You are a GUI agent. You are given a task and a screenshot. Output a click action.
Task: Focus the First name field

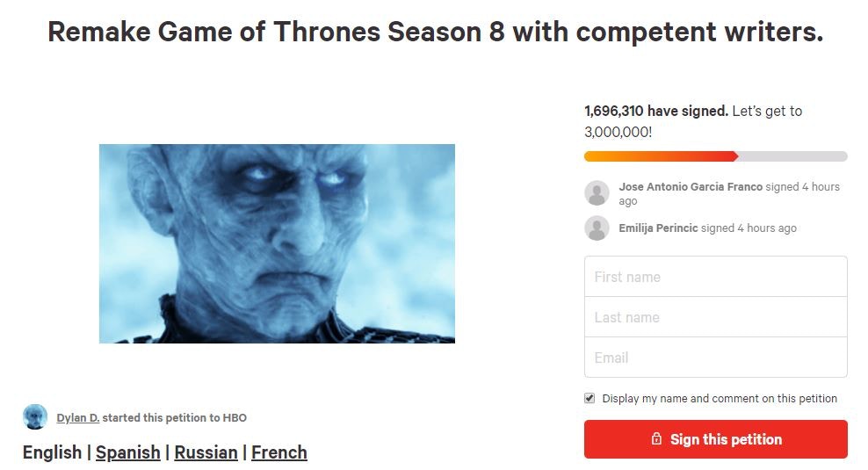715,277
